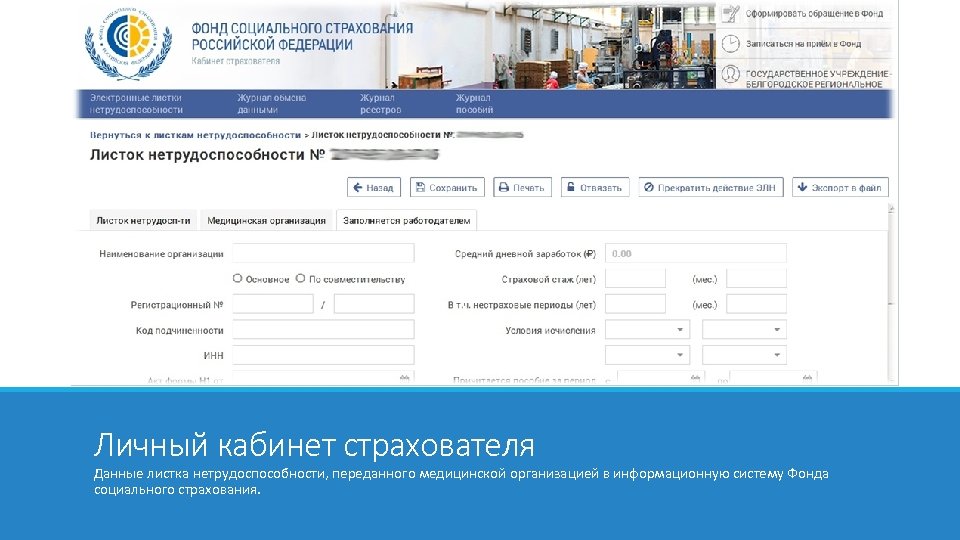Print the sheet via 'Печать' button
The height and width of the screenshot is (540, 960).
tap(522, 187)
